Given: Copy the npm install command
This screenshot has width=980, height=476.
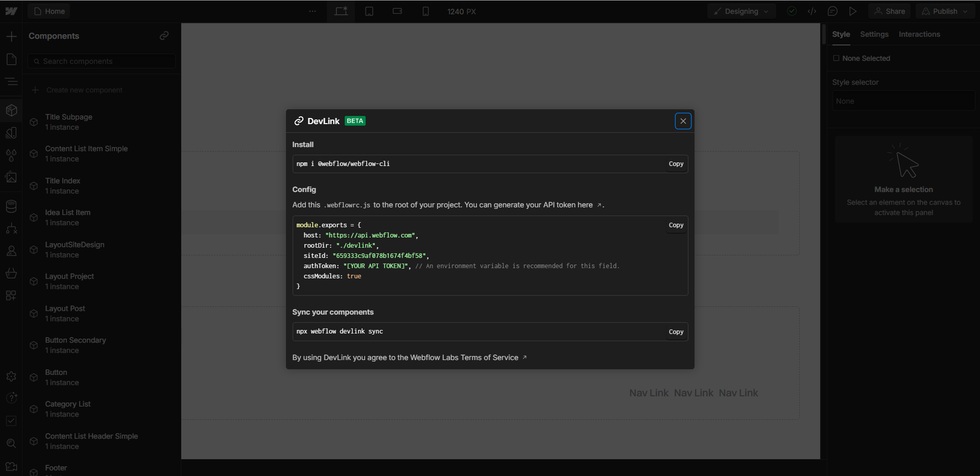Looking at the screenshot, I should pyautogui.click(x=676, y=163).
